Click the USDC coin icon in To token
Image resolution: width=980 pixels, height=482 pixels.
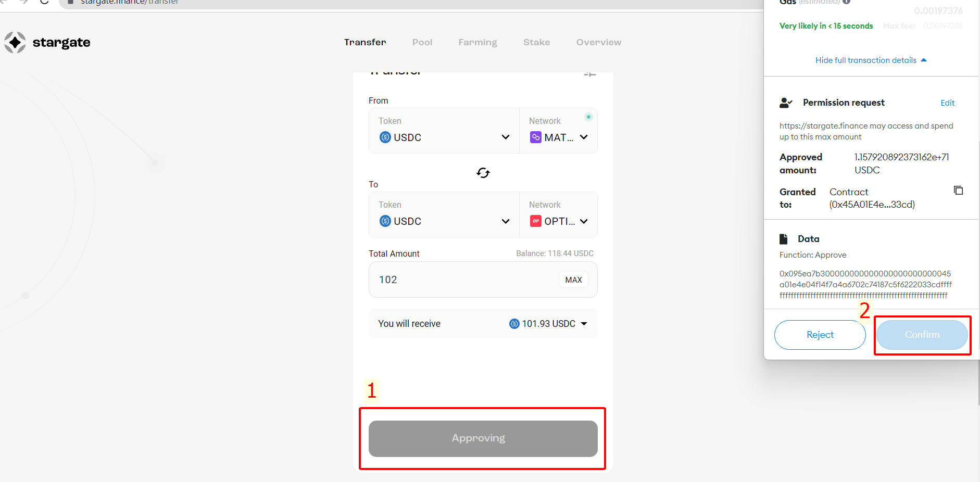[x=385, y=221]
